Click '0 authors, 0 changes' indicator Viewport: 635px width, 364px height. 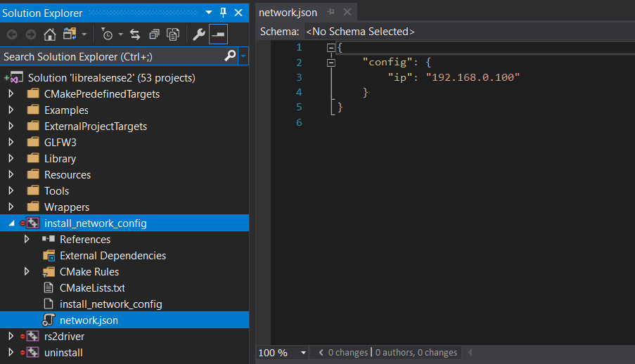coord(416,353)
